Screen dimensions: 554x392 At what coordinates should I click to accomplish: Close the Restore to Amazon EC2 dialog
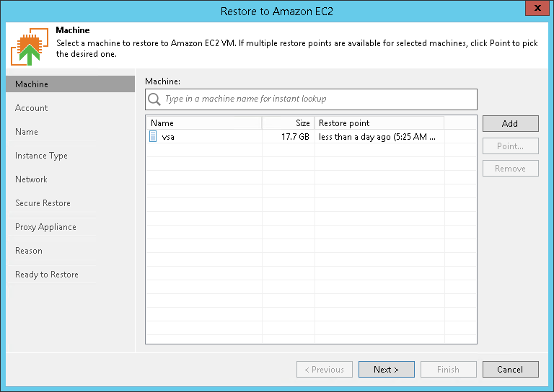(x=535, y=8)
